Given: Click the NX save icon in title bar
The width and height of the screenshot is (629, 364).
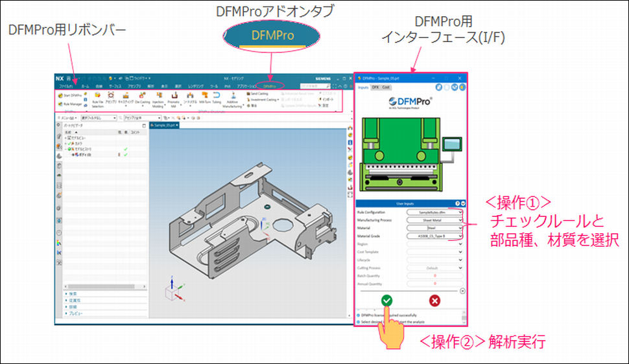Looking at the screenshot, I should click(69, 78).
